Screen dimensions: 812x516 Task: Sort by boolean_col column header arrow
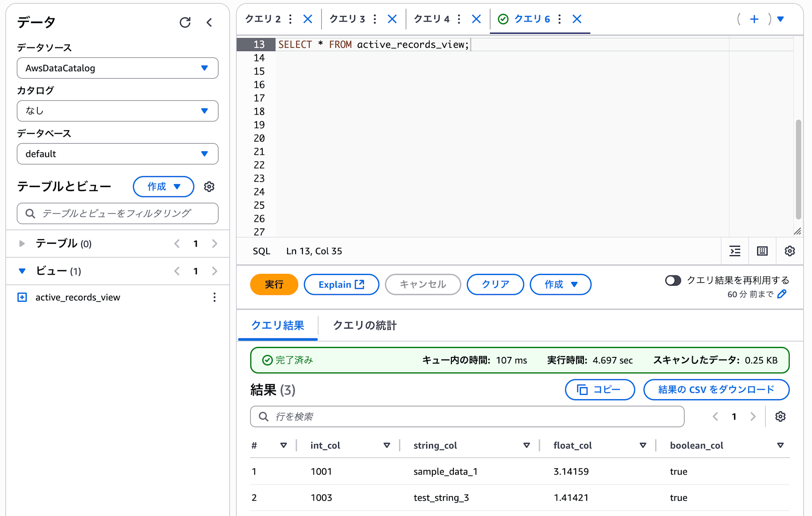[x=780, y=445]
